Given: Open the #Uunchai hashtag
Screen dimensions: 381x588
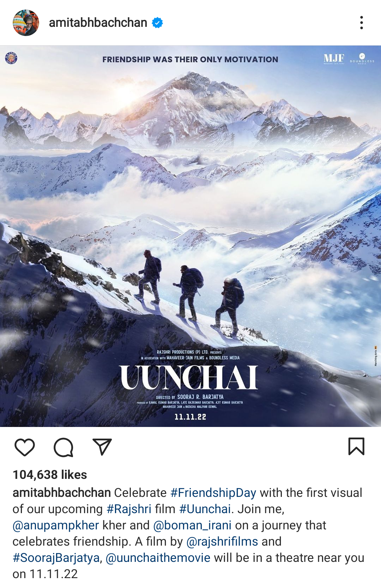Looking at the screenshot, I should [x=205, y=509].
